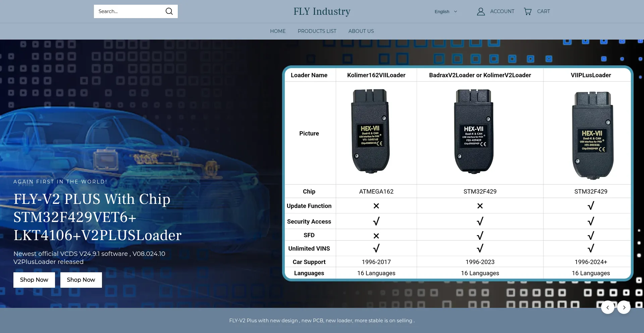The image size is (644, 333).
Task: Click the first Shop Now button
Action: pyautogui.click(x=34, y=280)
